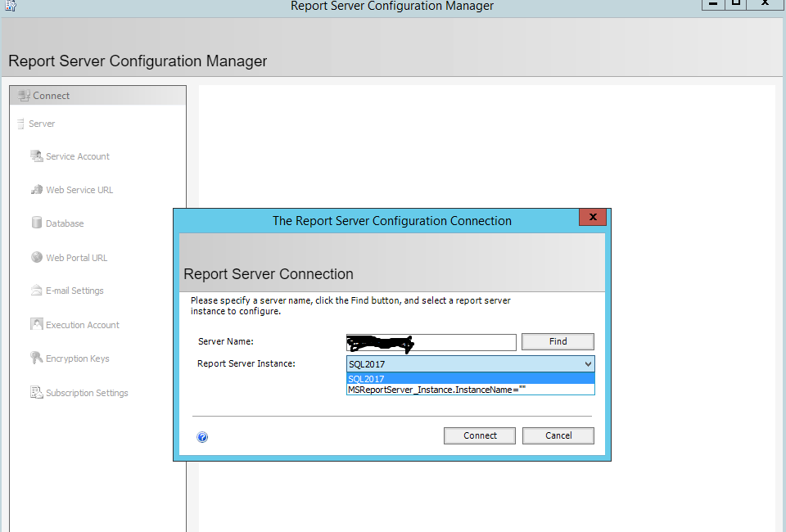Click the Encryption Keys icon
This screenshot has height=532, width=786.
pos(37,358)
